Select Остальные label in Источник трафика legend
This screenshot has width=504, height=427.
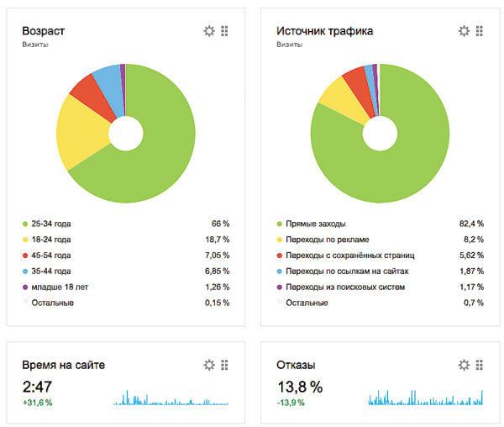307,303
